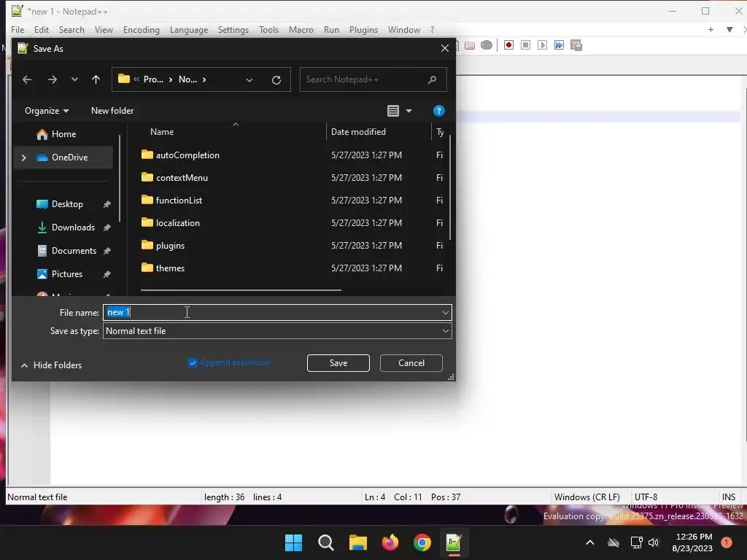Open File Explorer from the taskbar

coord(357,542)
